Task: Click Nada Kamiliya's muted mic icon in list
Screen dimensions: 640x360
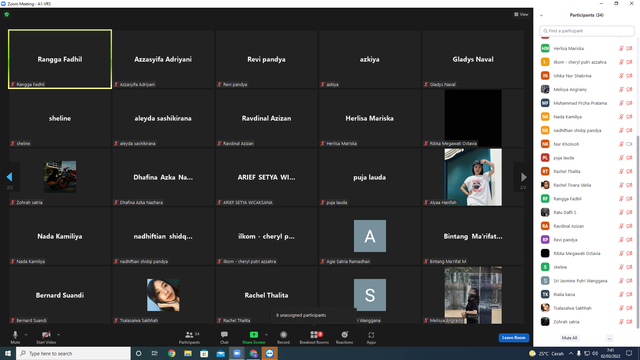Action: [x=621, y=117]
